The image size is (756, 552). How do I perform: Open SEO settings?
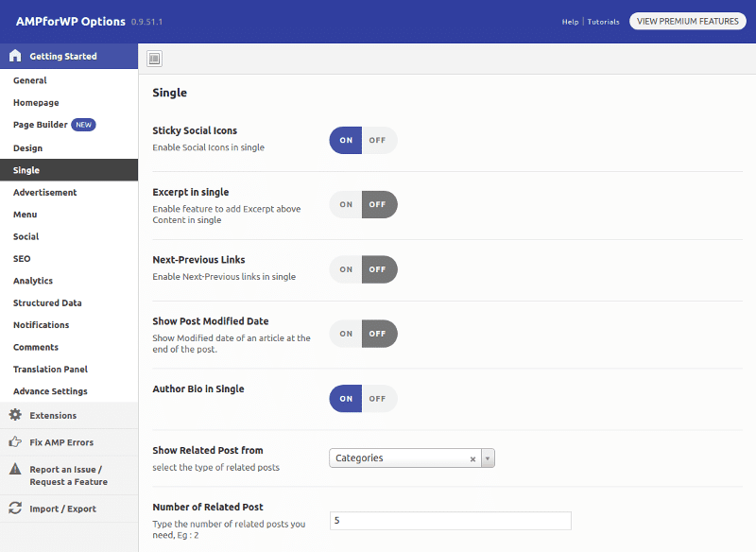tap(69, 259)
